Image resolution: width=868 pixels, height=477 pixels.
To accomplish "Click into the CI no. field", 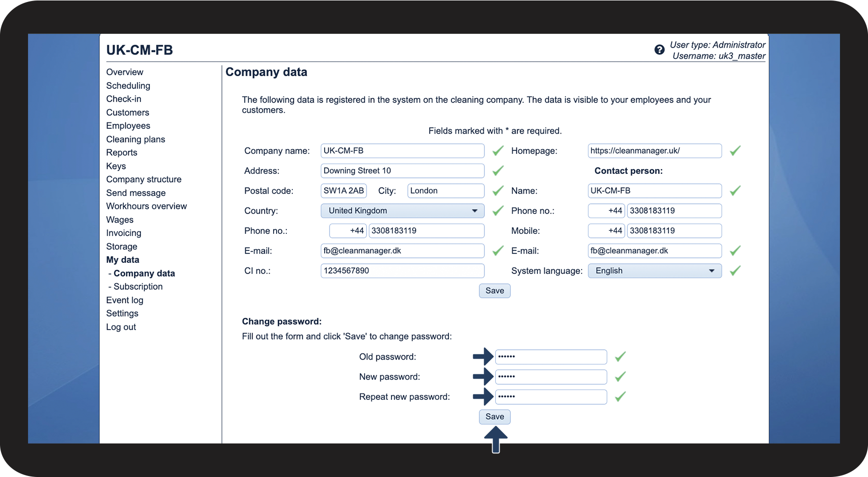I will point(402,271).
